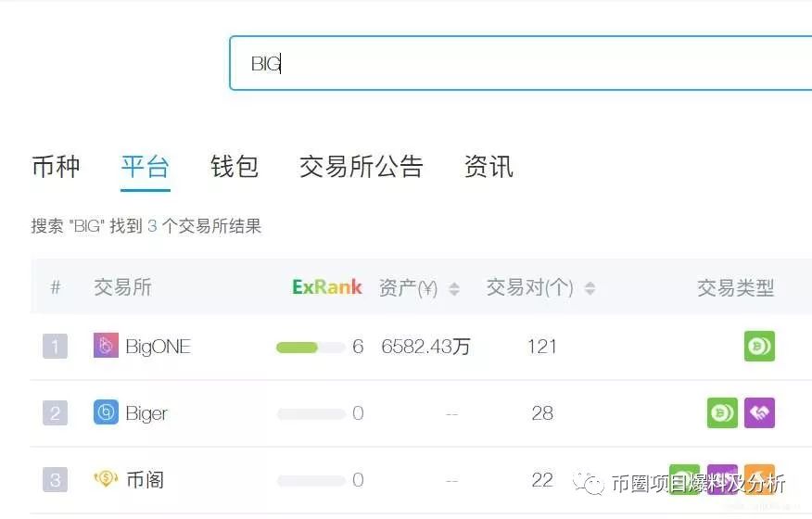
Task: Click the rank number 3 badge
Action: pos(55,480)
